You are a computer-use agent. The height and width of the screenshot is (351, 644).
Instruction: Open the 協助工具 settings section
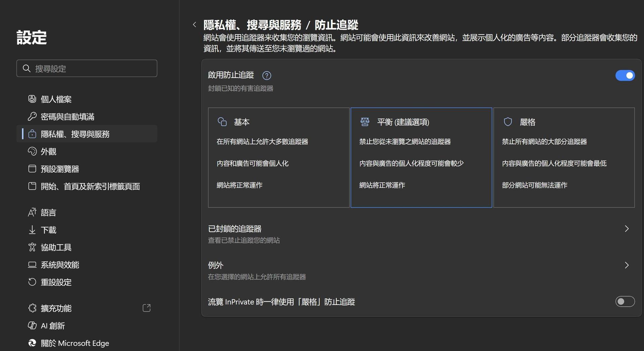pos(87,247)
